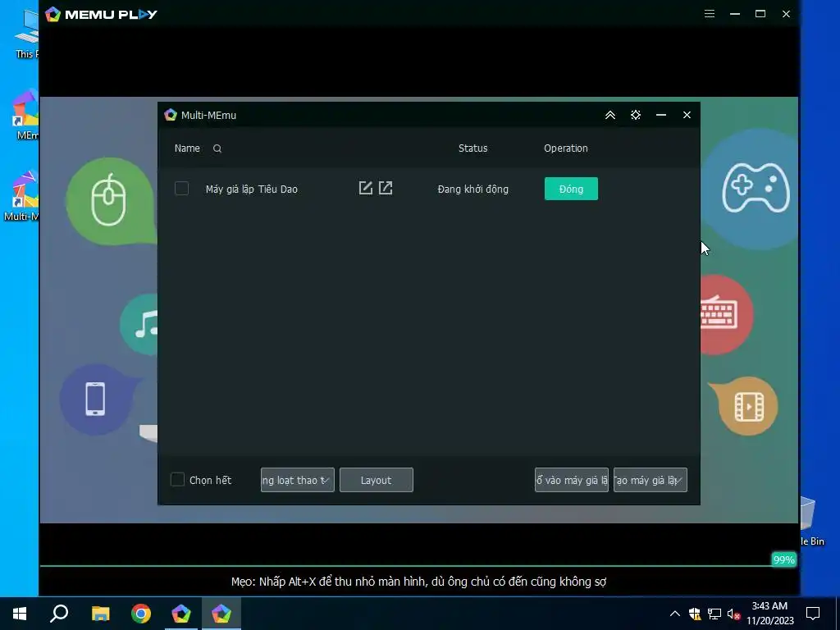Image resolution: width=840 pixels, height=630 pixels.
Task: Open the network tray icon
Action: [x=714, y=614]
